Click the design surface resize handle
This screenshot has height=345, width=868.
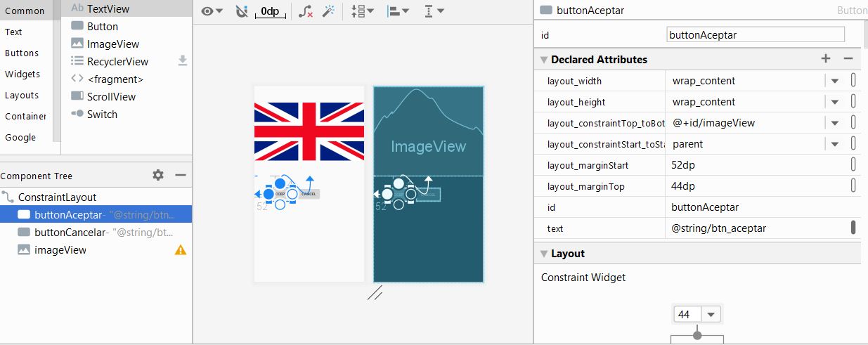375,293
